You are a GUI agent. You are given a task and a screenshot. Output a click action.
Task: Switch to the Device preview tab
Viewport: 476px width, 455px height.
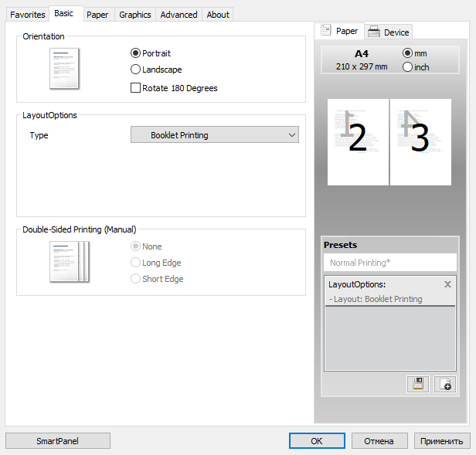click(x=389, y=32)
